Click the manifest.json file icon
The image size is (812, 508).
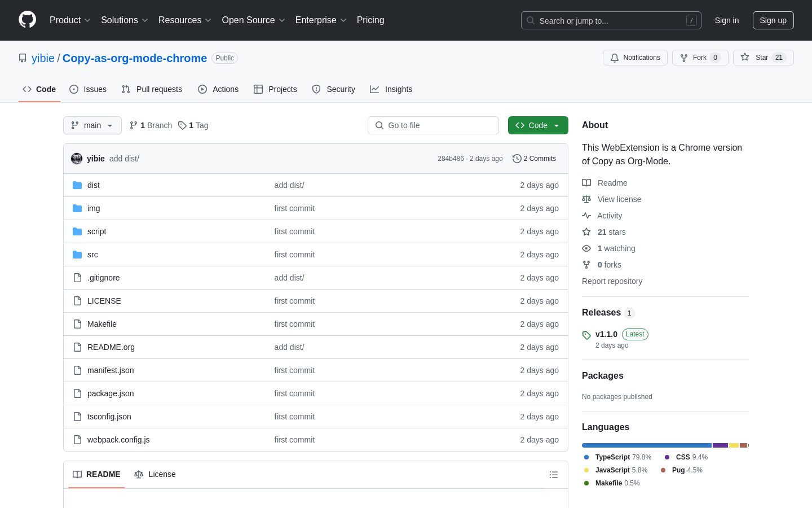pyautogui.click(x=77, y=370)
